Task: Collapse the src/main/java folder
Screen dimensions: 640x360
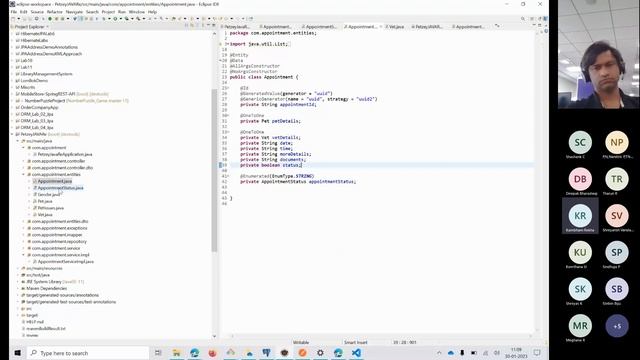Action: tap(18, 141)
